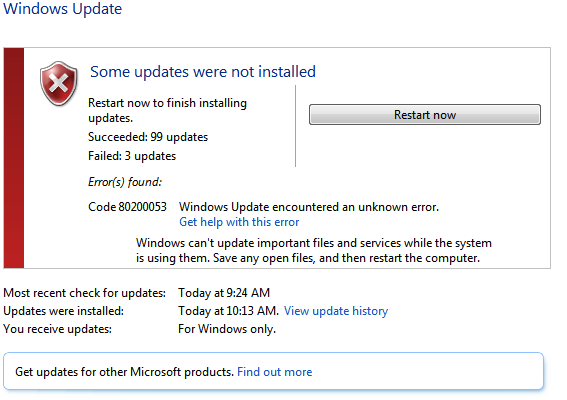Click the Windows Update page heading

click(x=63, y=9)
